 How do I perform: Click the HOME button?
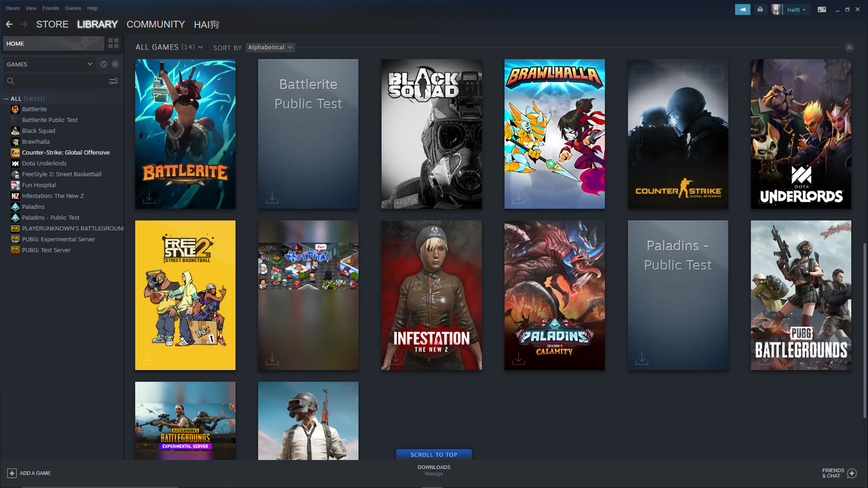[x=54, y=43]
